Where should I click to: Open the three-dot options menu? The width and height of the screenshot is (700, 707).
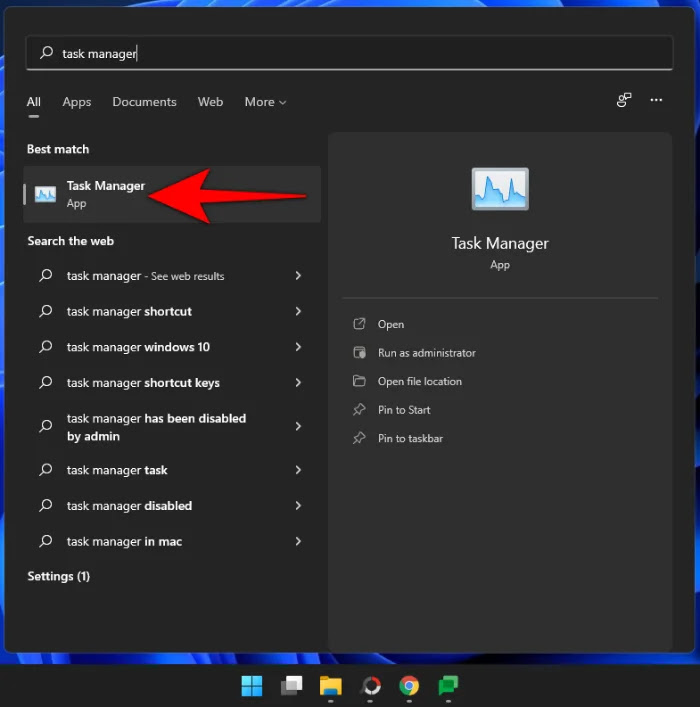pos(656,100)
